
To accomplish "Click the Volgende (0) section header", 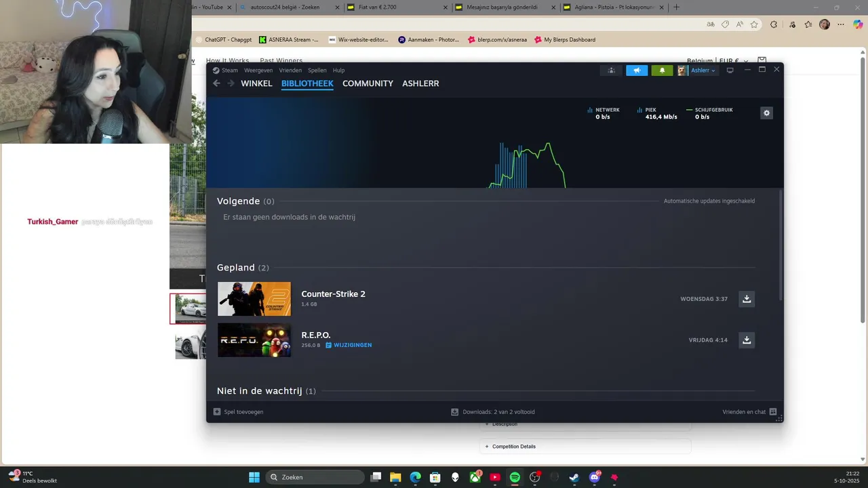I will pyautogui.click(x=245, y=201).
